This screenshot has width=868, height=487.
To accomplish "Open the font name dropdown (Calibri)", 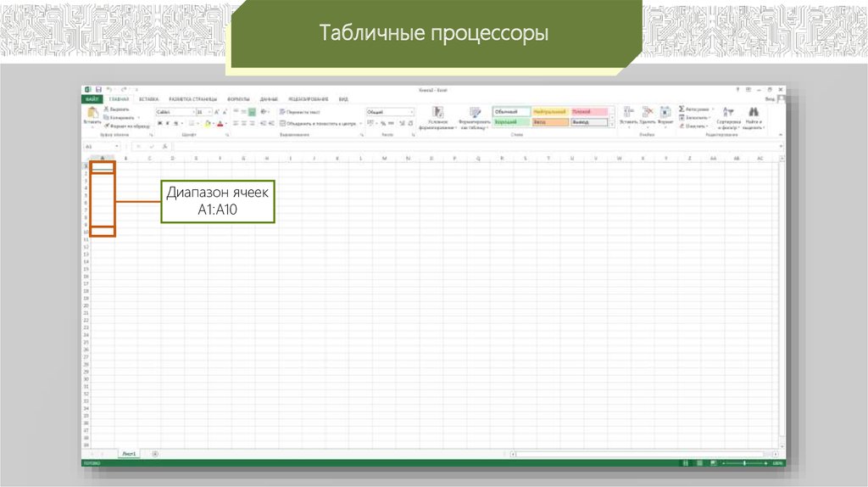I will click(193, 112).
